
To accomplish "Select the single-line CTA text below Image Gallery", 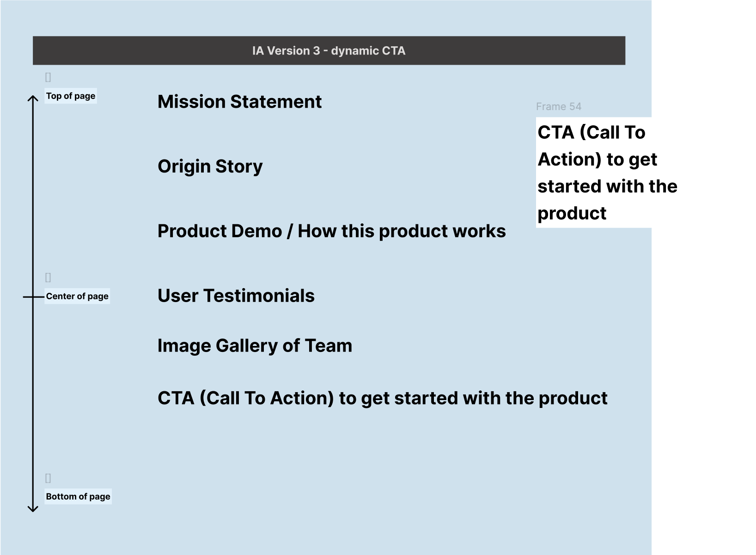I will 382,398.
